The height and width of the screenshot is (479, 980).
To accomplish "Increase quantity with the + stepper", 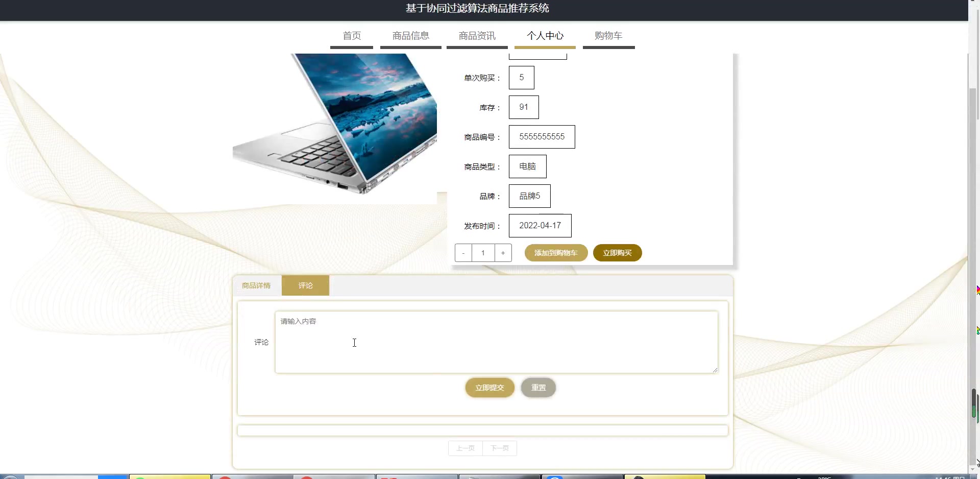I will (503, 252).
